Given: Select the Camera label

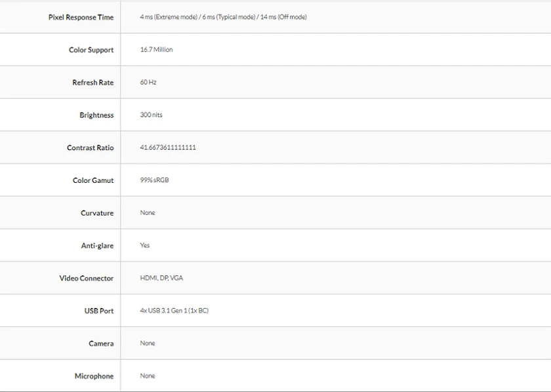Looking at the screenshot, I should point(101,344).
